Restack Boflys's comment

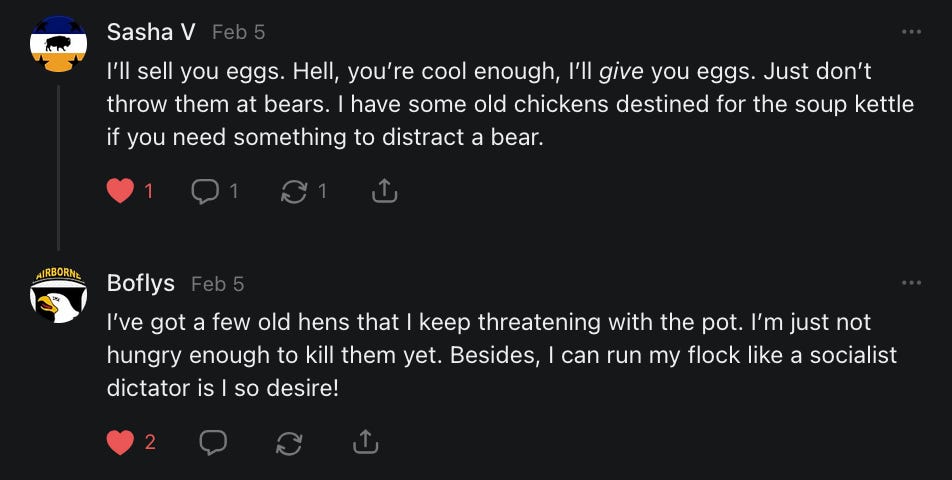(289, 441)
